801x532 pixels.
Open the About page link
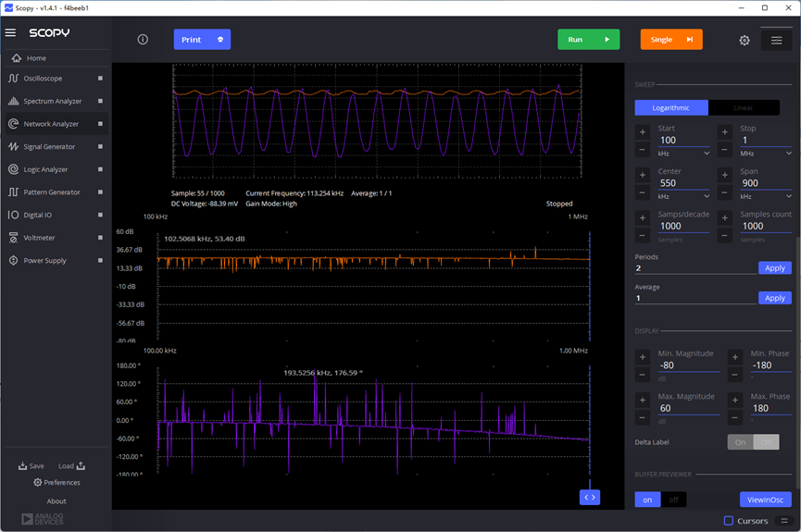click(x=56, y=501)
